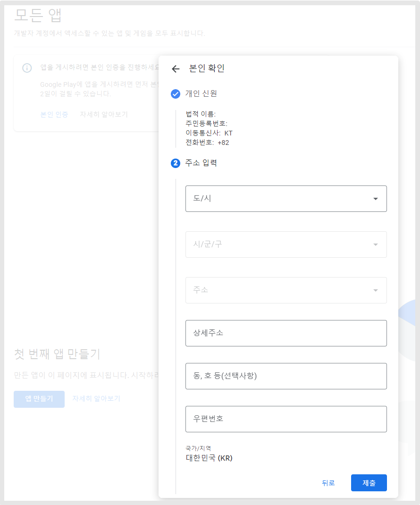Open 자세히 알아보기 link in the notice banner

point(103,114)
